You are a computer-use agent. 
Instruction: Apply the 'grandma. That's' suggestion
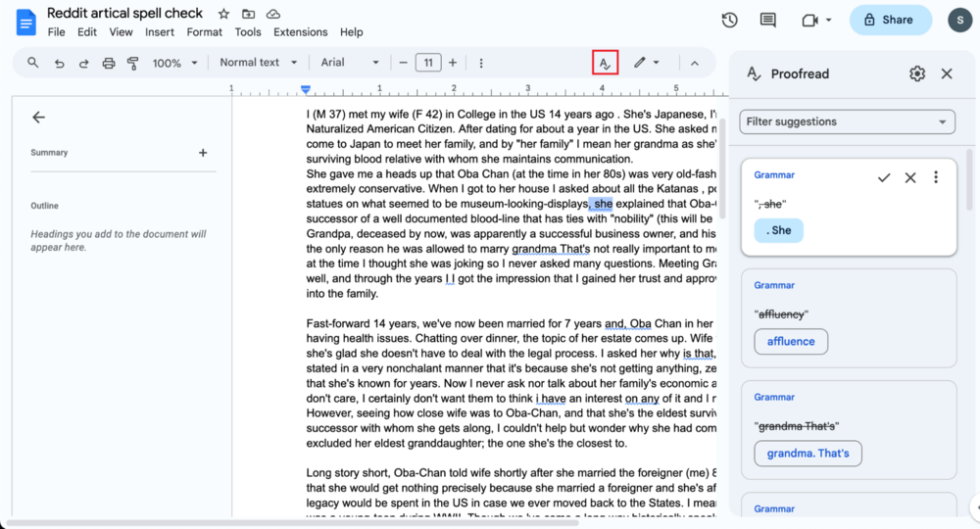(808, 454)
